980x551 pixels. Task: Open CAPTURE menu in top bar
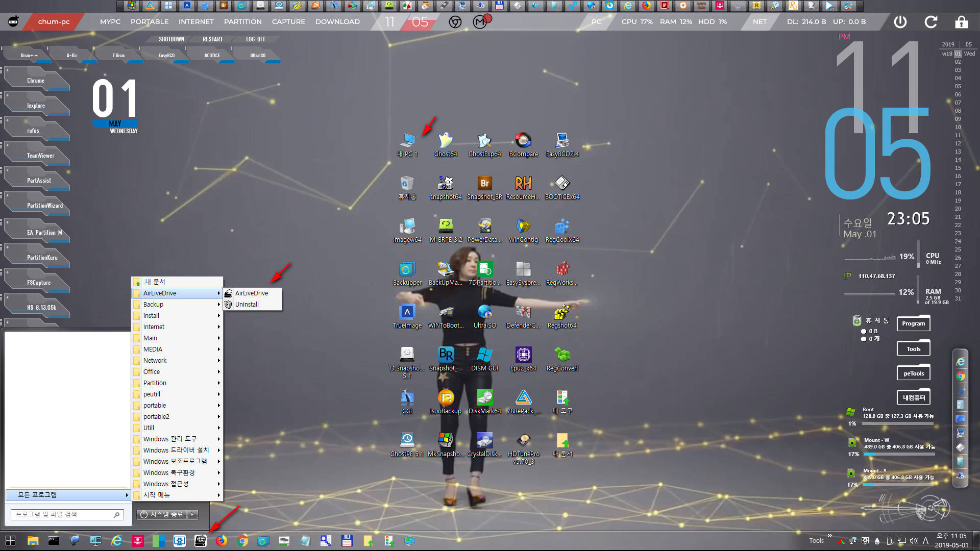[x=288, y=22]
